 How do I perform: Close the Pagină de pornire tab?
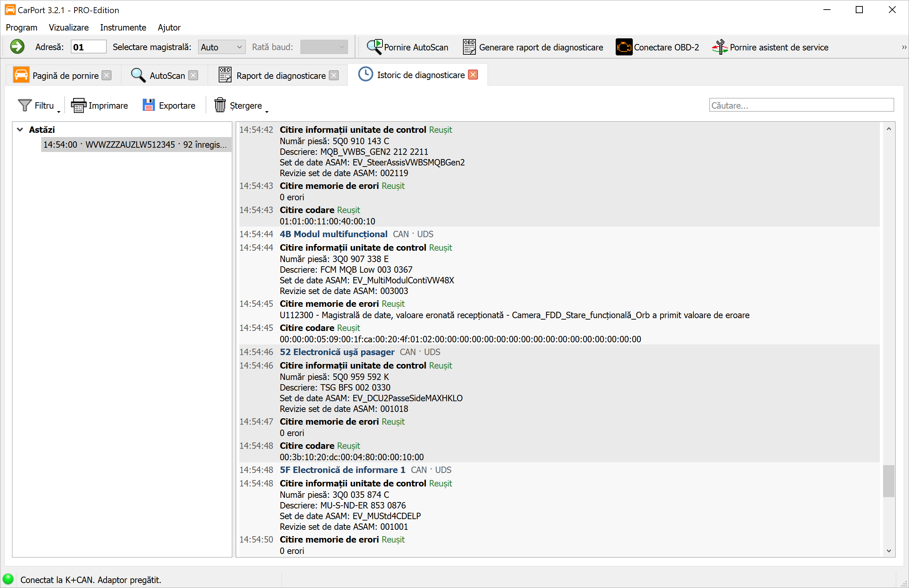(107, 75)
